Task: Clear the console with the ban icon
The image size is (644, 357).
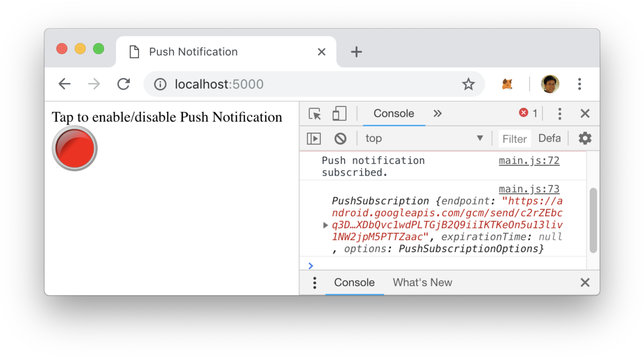Action: (x=340, y=138)
